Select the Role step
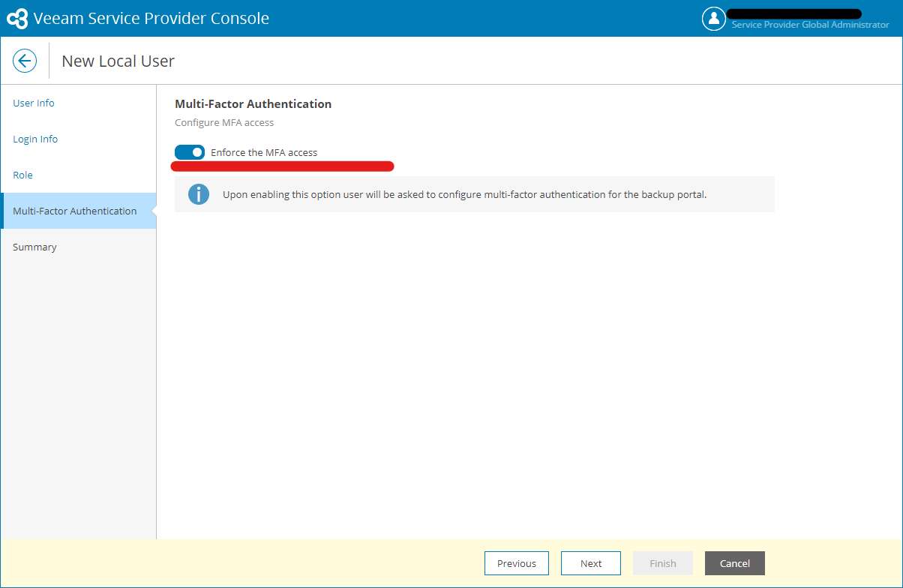This screenshot has height=588, width=903. click(x=23, y=175)
